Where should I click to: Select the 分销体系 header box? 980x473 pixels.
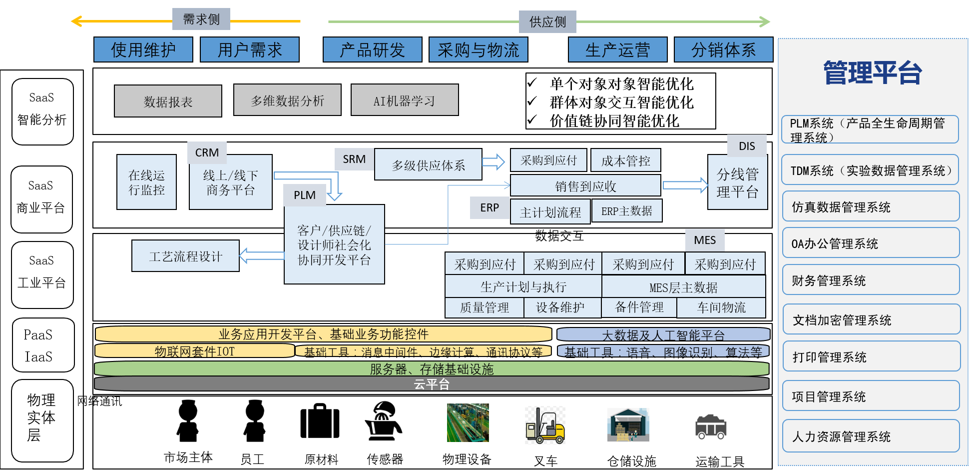pos(724,49)
